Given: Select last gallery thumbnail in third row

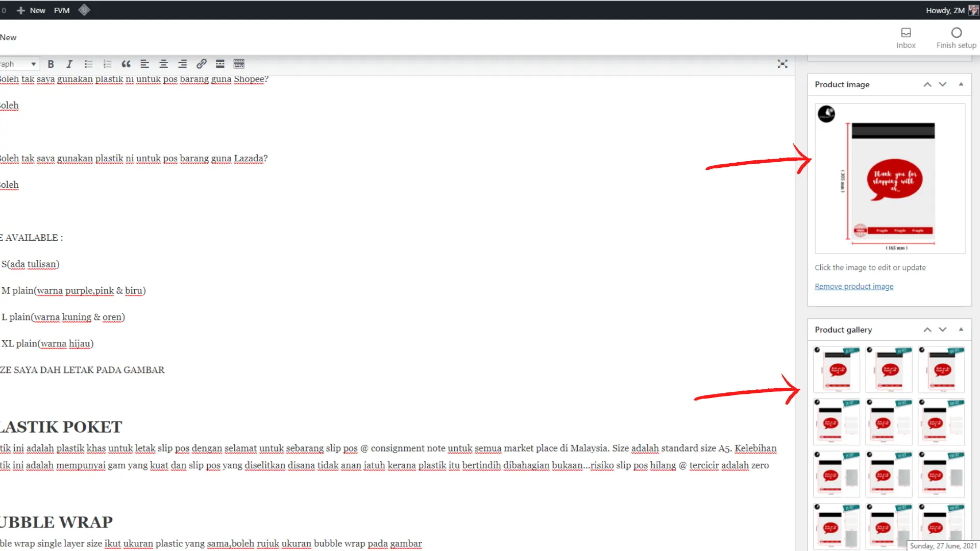Looking at the screenshot, I should (x=941, y=474).
